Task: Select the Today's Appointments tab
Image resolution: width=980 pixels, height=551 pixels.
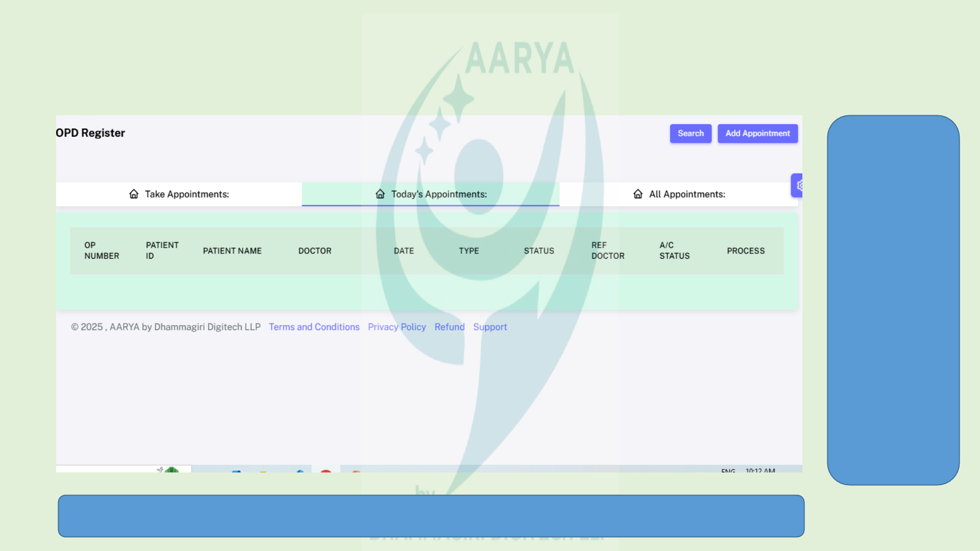Action: tap(438, 194)
